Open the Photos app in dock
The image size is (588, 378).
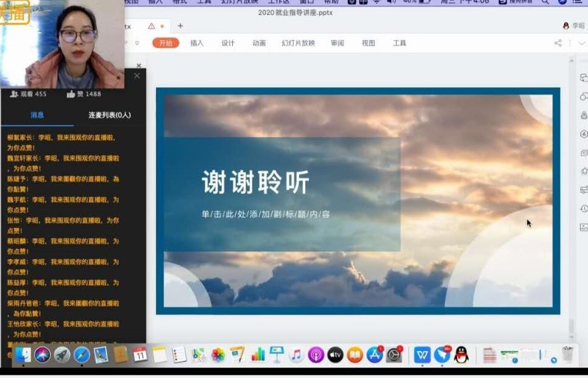pyautogui.click(x=218, y=355)
